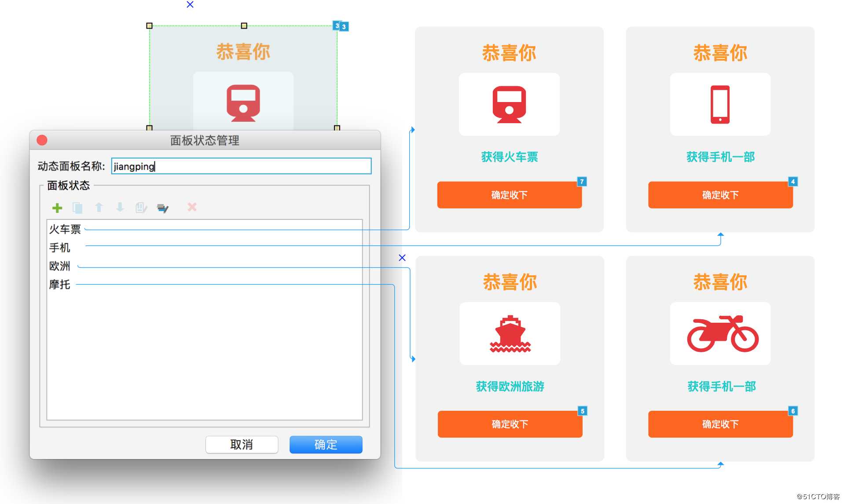The height and width of the screenshot is (504, 844).
Task: Click the red motorcycle icon
Action: tap(723, 333)
